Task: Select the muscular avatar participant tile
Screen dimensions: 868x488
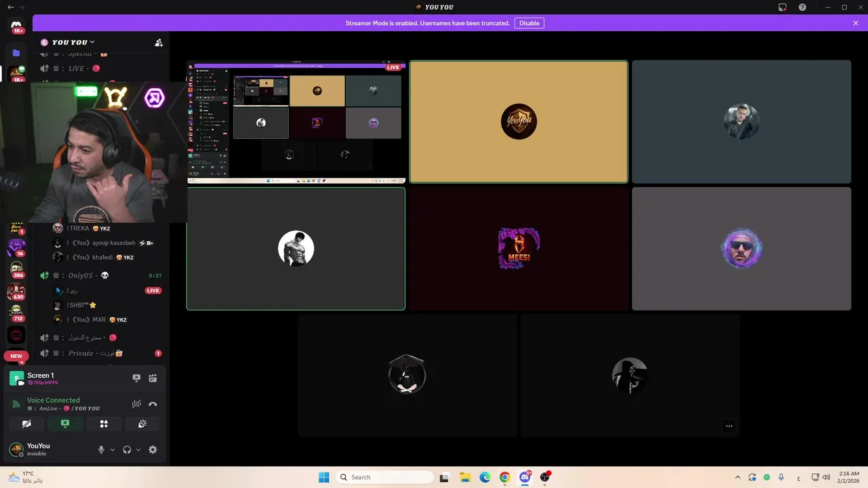Action: (296, 249)
